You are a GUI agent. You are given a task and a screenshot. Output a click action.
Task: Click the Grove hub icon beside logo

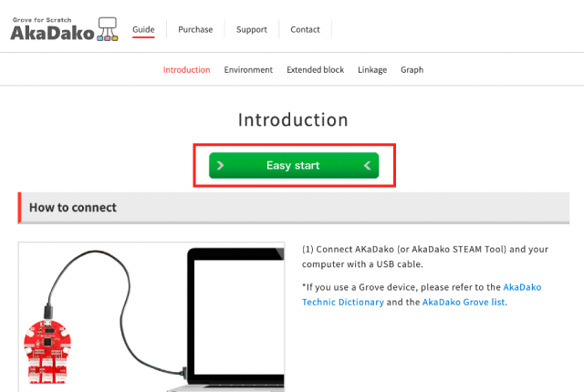108,29
